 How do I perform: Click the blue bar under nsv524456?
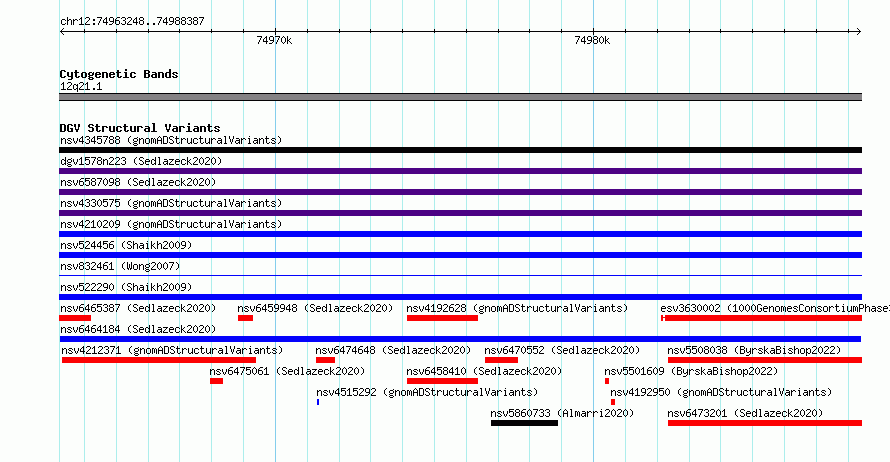(460, 255)
